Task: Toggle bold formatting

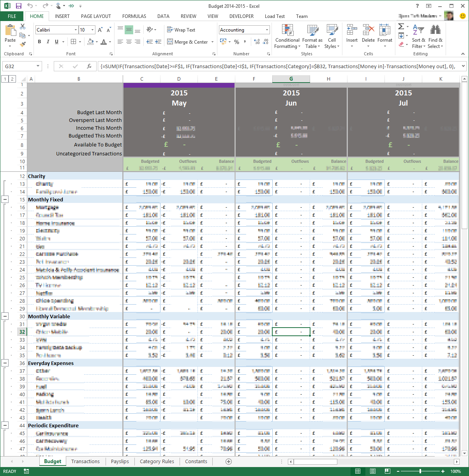Action: [39, 42]
